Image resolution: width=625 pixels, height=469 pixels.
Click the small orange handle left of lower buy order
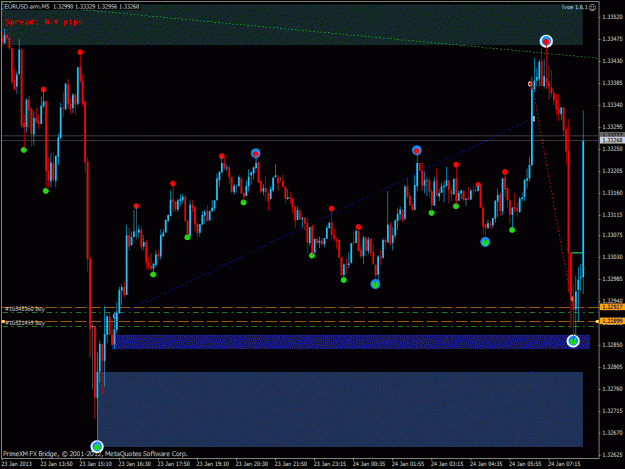[3, 321]
